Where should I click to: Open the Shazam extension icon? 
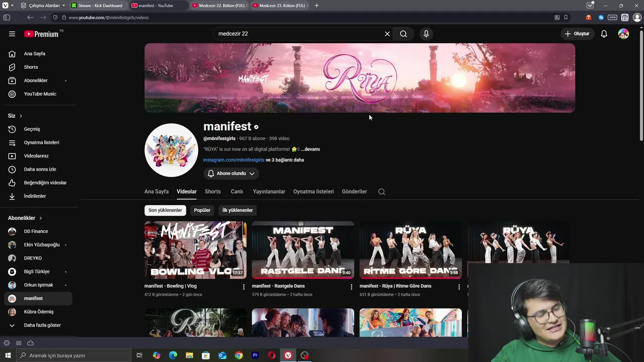(601, 18)
